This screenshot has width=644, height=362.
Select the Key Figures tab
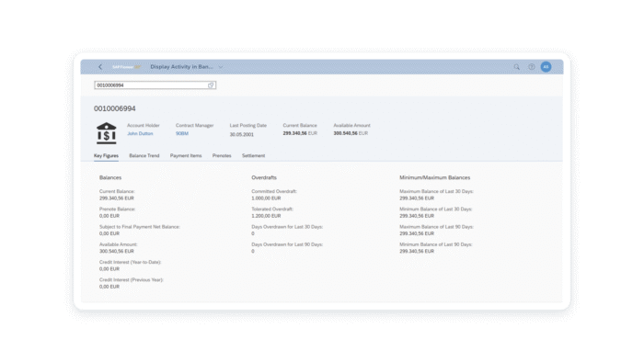tap(106, 156)
